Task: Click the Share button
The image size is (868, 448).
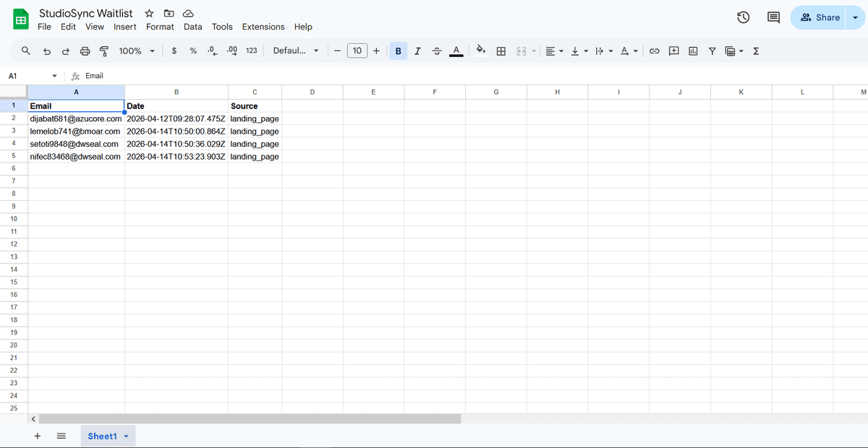Action: [x=821, y=17]
